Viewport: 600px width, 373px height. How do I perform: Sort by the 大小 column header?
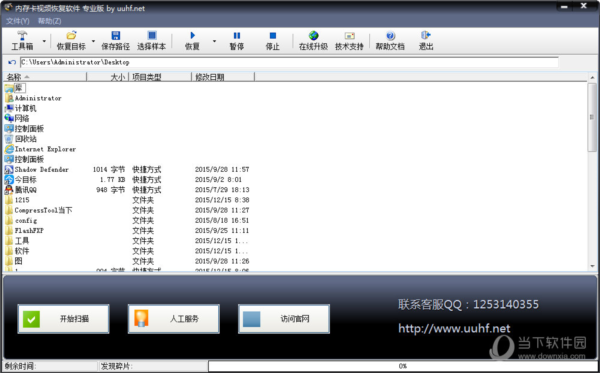108,77
